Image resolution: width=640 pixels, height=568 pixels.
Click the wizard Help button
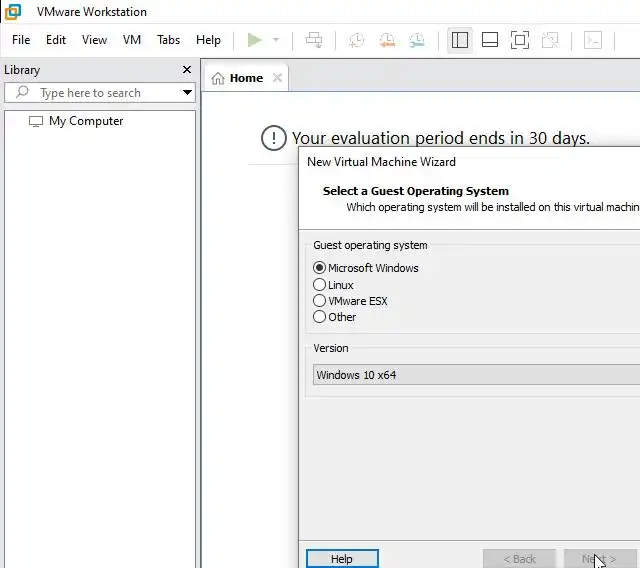(x=342, y=559)
